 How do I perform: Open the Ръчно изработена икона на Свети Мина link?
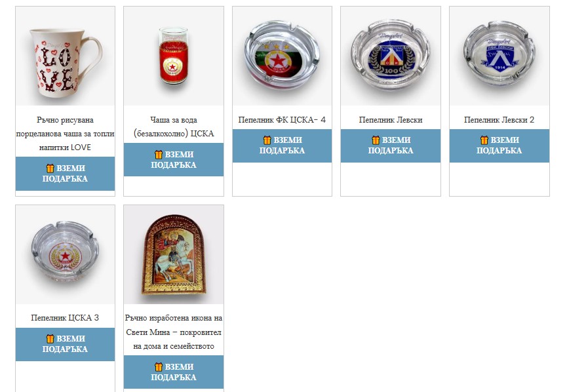coord(174,332)
